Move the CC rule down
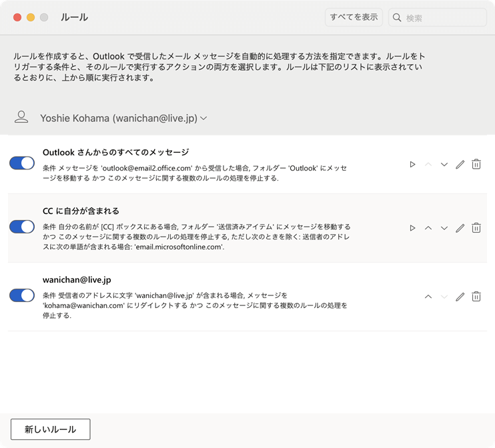The height and width of the screenshot is (448, 495). (x=444, y=229)
